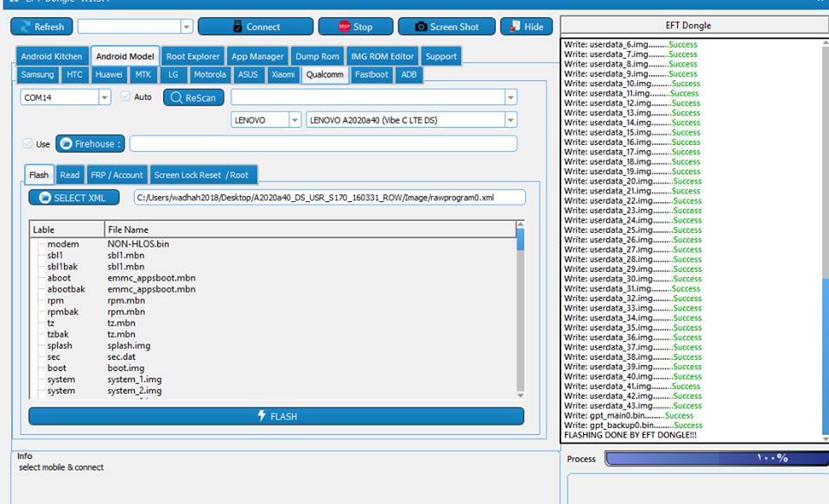
Task: Select the modem partition row
Action: 273,243
